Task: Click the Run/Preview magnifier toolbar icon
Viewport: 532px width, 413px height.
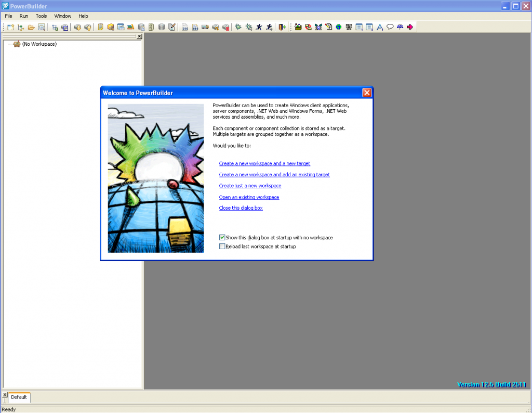Action: (x=42, y=27)
